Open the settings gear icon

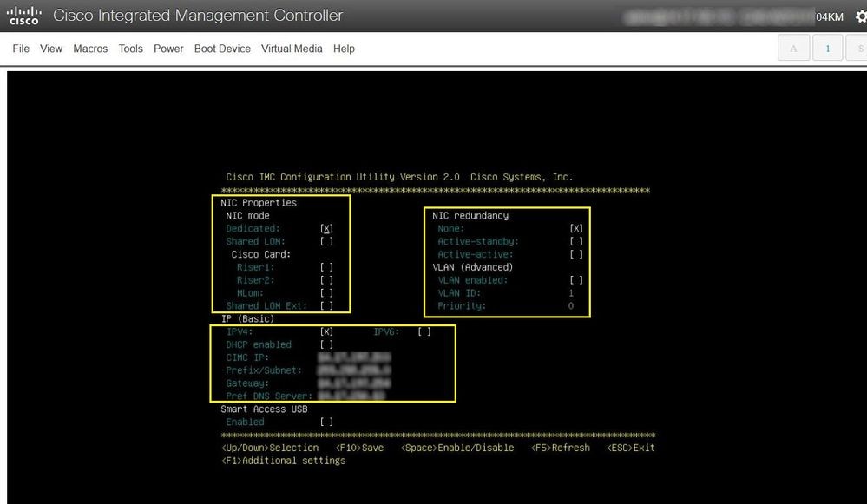[x=861, y=16]
